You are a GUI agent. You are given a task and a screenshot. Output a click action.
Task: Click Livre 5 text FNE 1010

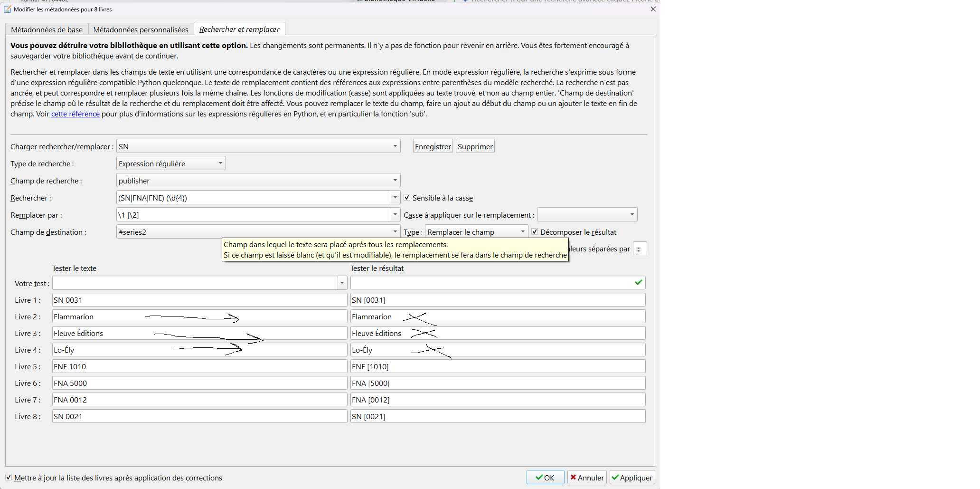coord(199,366)
